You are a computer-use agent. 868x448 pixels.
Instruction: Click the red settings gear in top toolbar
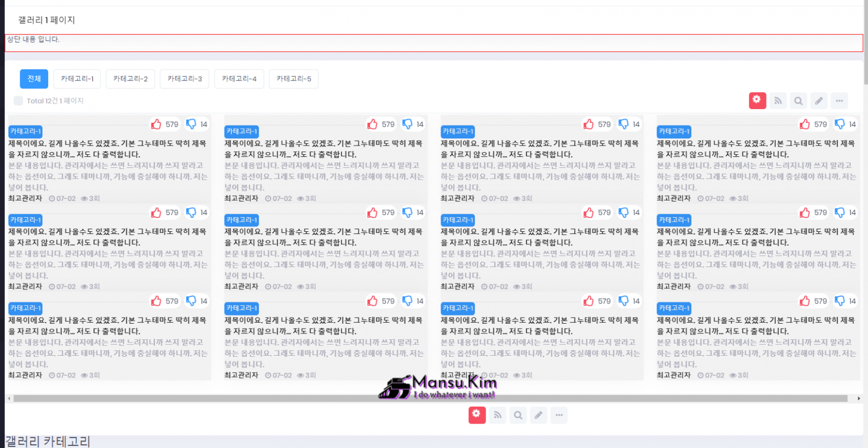757,100
